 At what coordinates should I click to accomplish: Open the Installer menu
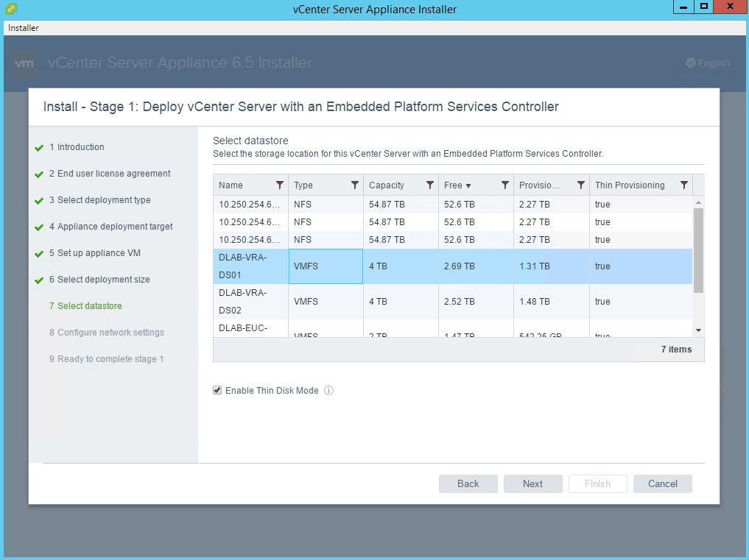pos(24,28)
